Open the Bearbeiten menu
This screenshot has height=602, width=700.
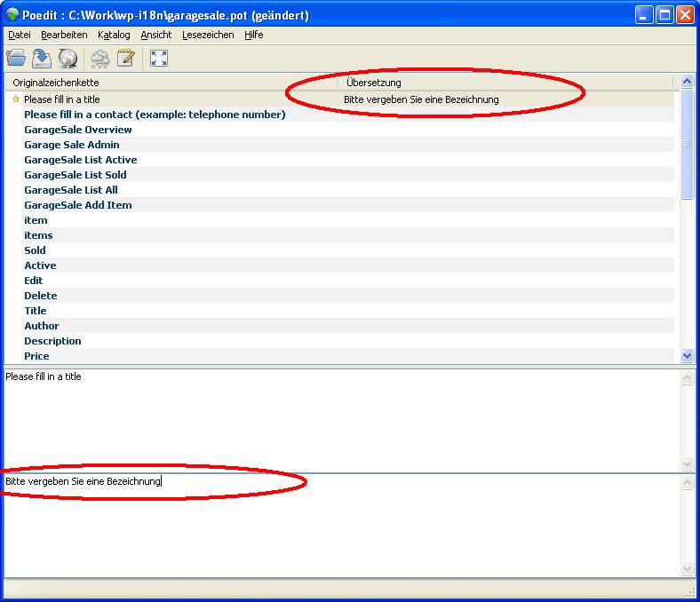64,35
